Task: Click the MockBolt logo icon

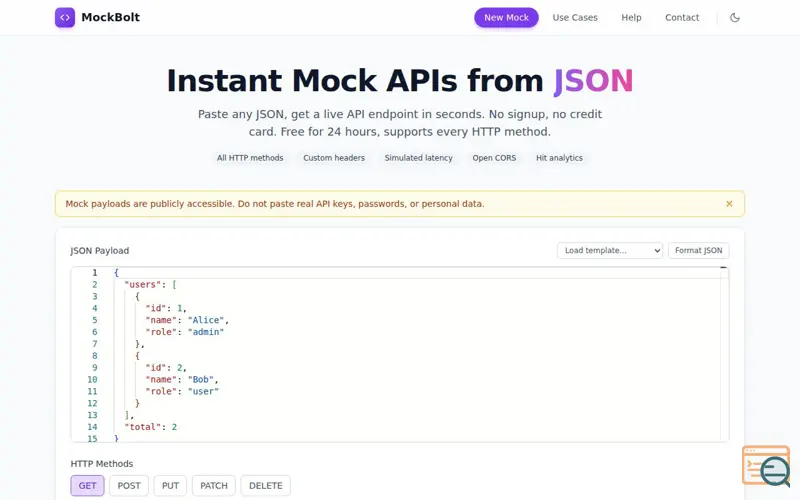Action: 65,17
